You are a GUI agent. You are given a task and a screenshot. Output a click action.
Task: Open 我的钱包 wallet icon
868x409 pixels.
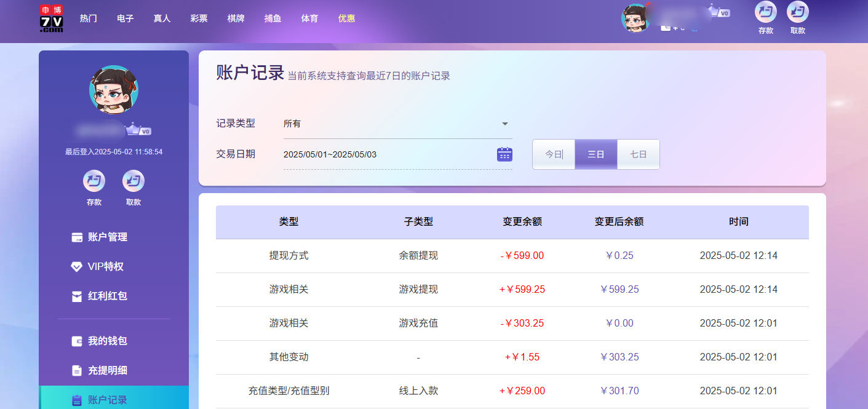coord(76,341)
